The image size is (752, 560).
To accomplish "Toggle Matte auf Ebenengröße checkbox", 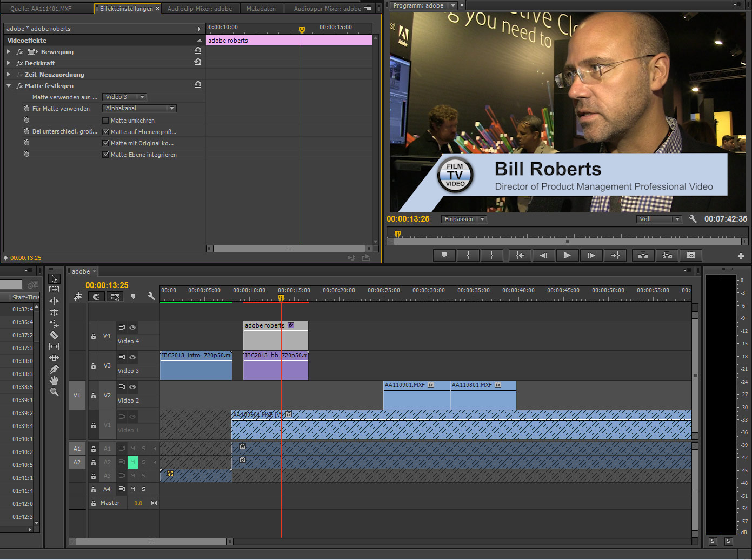I will click(105, 131).
